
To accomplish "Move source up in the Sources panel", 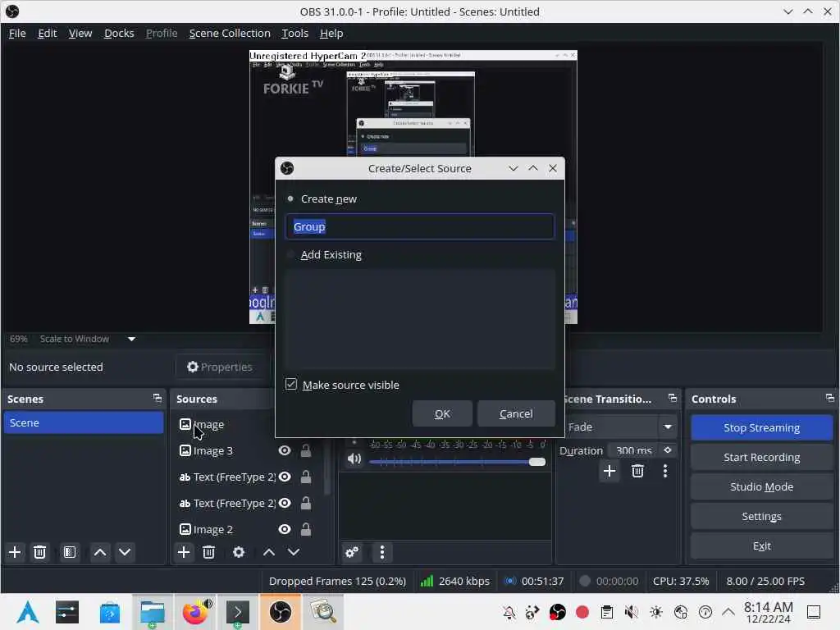I will tap(269, 552).
